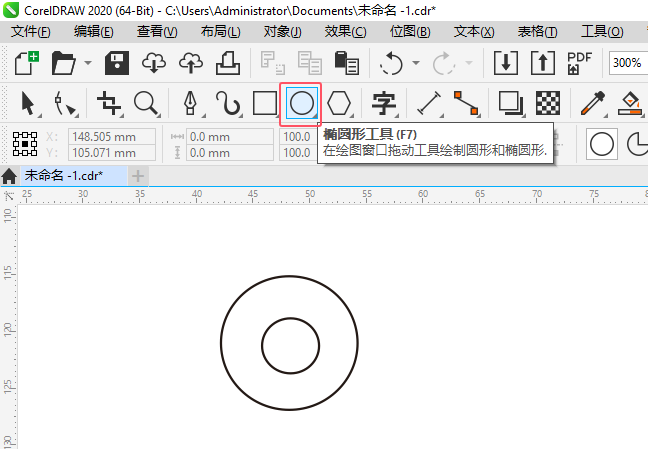Select the Color eyedropper tool

click(x=593, y=103)
